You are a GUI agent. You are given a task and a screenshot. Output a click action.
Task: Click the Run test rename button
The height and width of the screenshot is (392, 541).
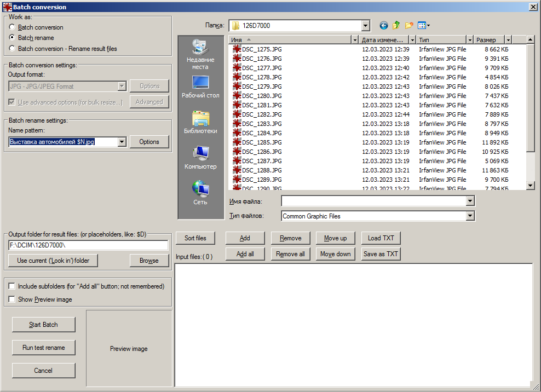point(43,348)
